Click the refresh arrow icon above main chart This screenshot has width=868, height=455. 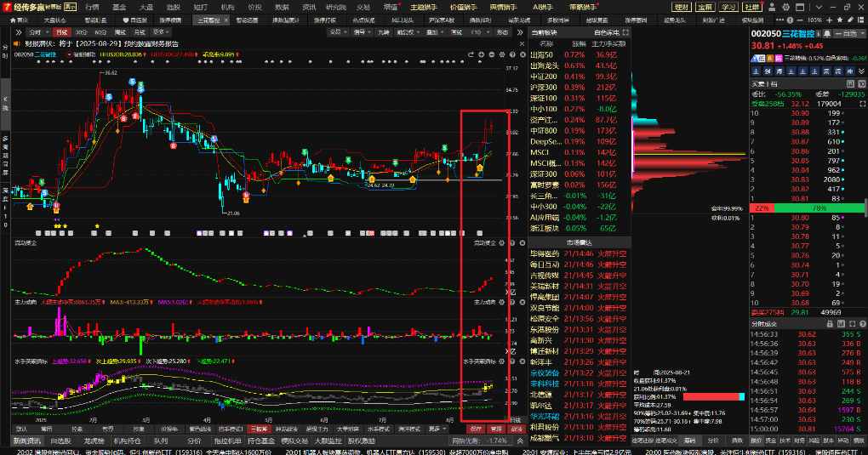pyautogui.click(x=471, y=54)
